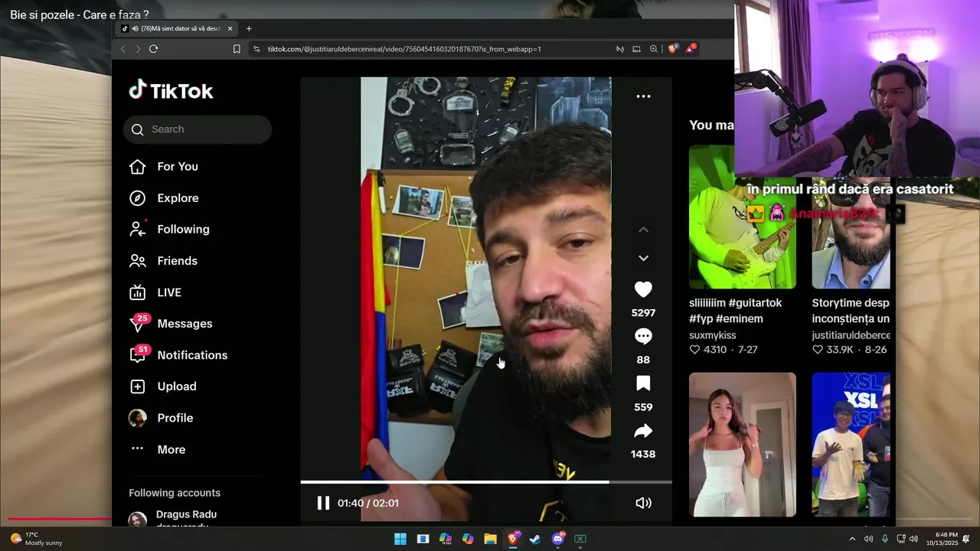Open Brave browser from taskbar

click(x=513, y=539)
